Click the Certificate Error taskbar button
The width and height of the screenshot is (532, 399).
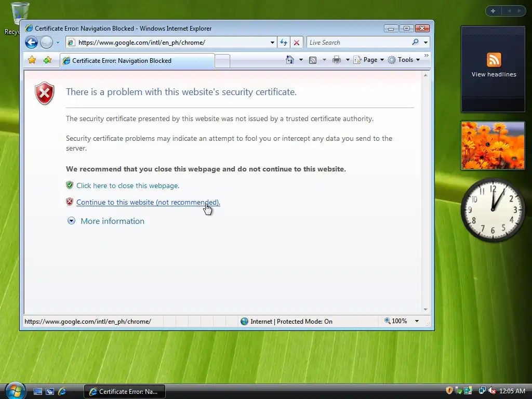point(125,392)
